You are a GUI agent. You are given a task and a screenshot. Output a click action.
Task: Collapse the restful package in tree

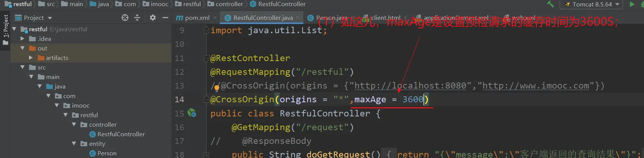click(66, 115)
